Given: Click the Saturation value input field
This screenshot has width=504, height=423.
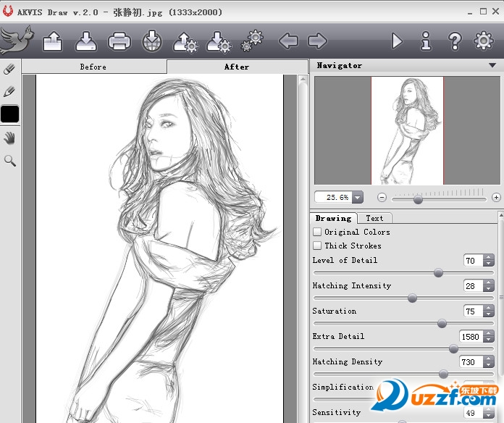Looking at the screenshot, I should 471,311.
